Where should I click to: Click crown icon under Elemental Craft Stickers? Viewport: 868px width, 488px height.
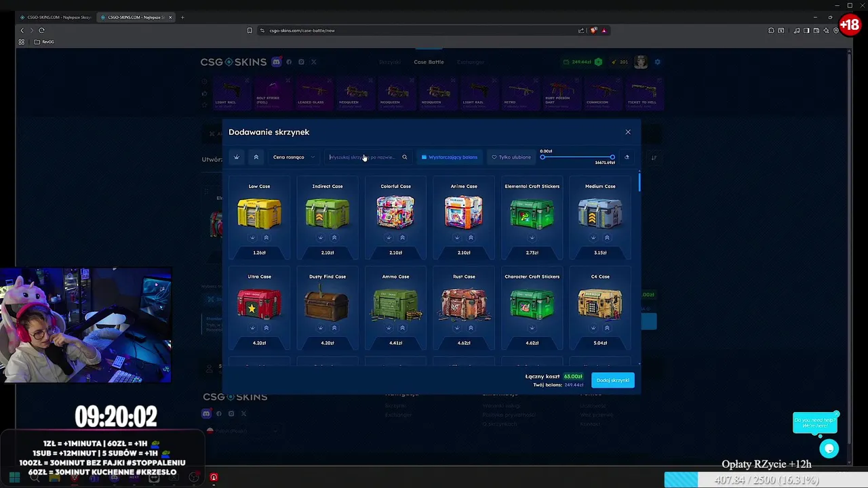pos(532,238)
